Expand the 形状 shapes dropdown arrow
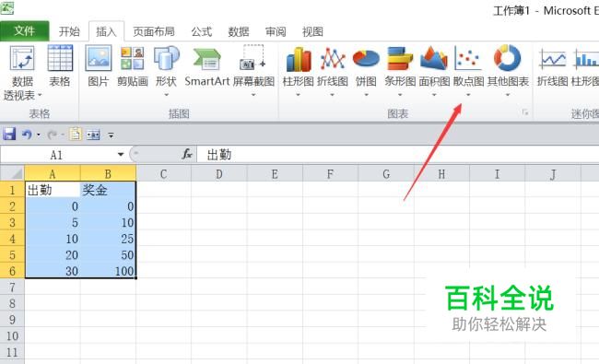This screenshot has height=364, width=599. (166, 95)
